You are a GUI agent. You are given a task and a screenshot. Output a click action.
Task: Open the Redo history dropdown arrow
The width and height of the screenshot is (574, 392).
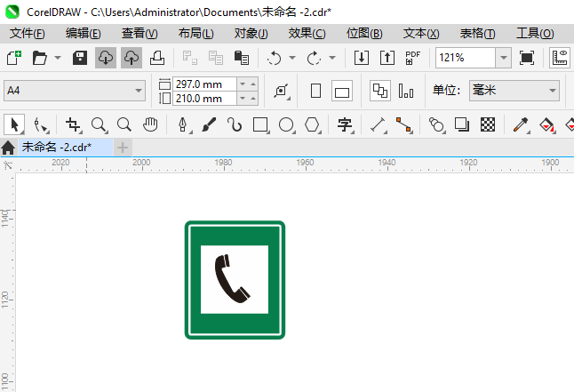tap(332, 58)
